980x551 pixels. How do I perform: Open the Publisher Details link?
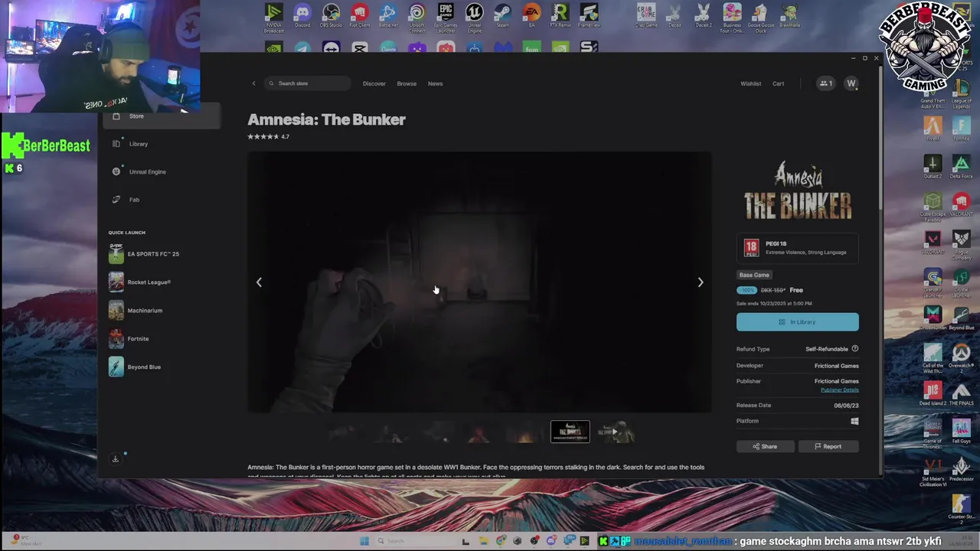click(839, 390)
